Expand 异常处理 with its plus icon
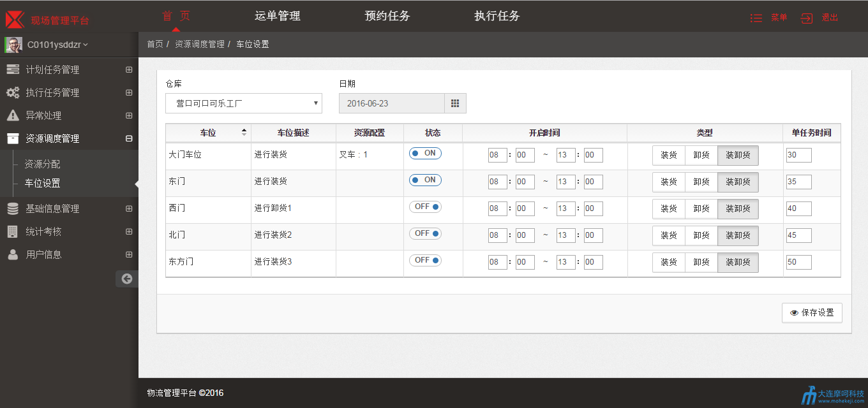Screen dimensions: 868x408 (x=129, y=115)
